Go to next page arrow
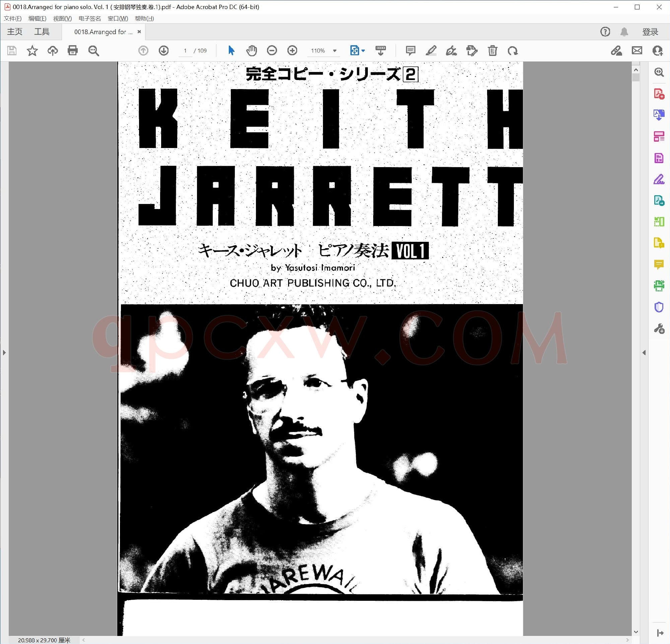This screenshot has height=644, width=670. 164,51
